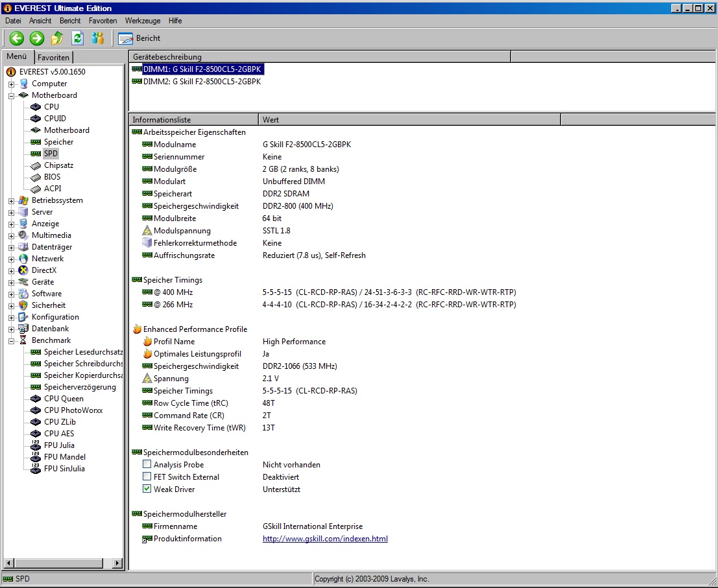Open the Werkzeuge menu
This screenshot has height=588, width=718.
click(x=143, y=21)
